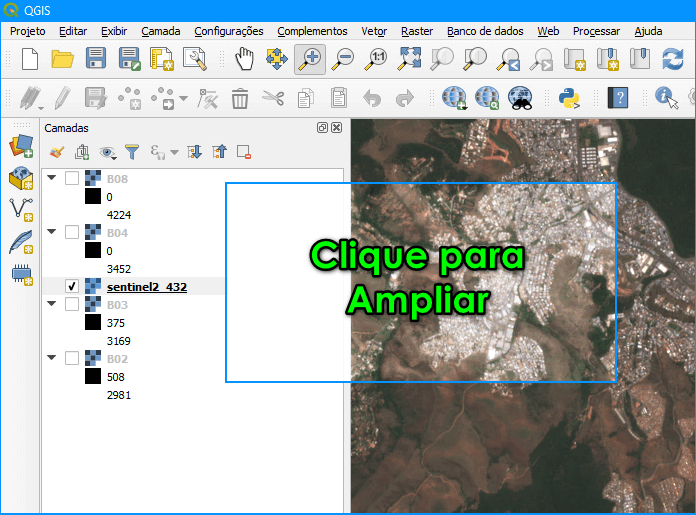Image resolution: width=696 pixels, height=515 pixels.
Task: Open the layer visibility eye dropdown
Action: click(x=108, y=152)
